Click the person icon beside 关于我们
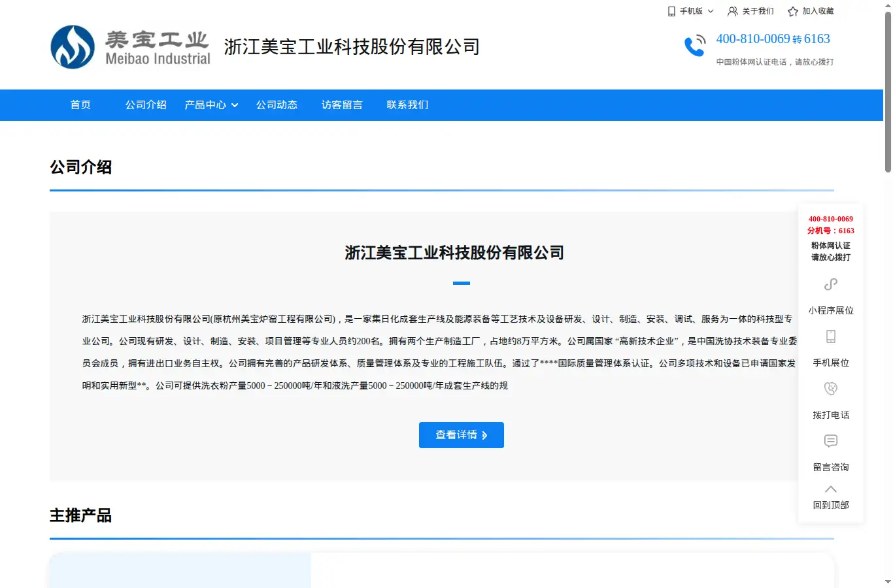The height and width of the screenshot is (588, 893). (x=733, y=11)
